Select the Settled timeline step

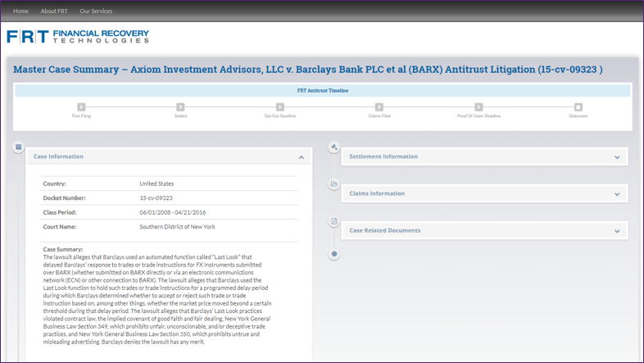click(x=180, y=107)
